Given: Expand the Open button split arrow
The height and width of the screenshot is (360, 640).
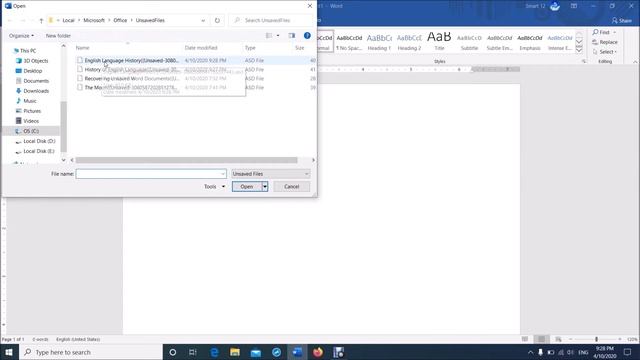Looking at the screenshot, I should [x=265, y=187].
